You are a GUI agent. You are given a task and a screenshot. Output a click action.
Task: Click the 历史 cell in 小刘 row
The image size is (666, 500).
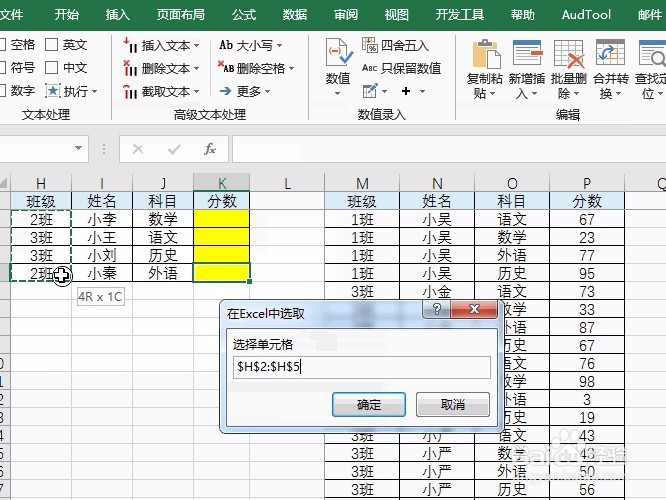point(163,255)
